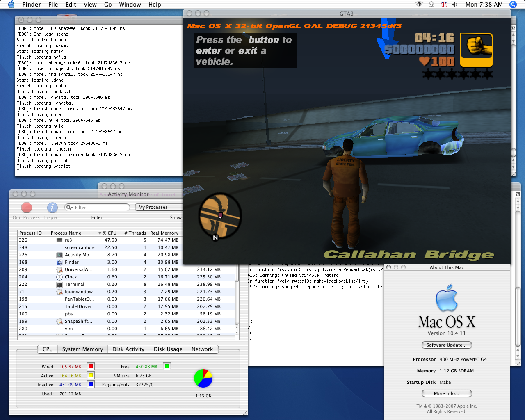Click the circular radar minimap in GTA3

point(220,215)
